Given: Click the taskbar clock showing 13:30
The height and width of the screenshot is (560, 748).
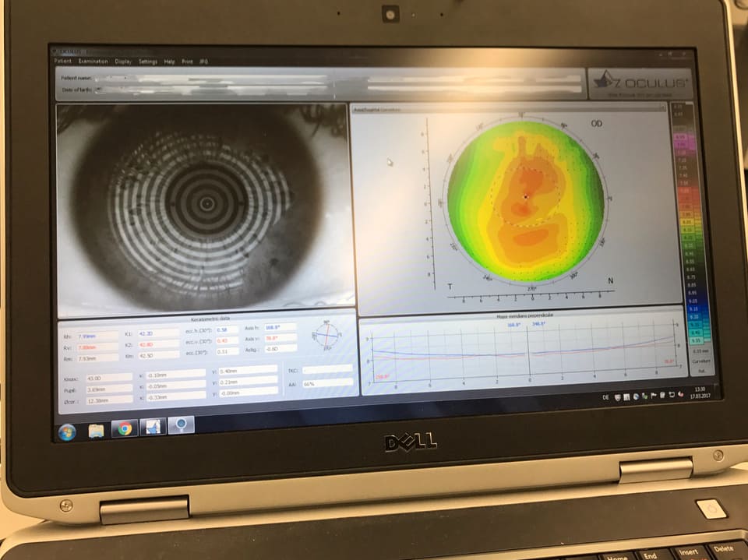Looking at the screenshot, I should point(696,392).
